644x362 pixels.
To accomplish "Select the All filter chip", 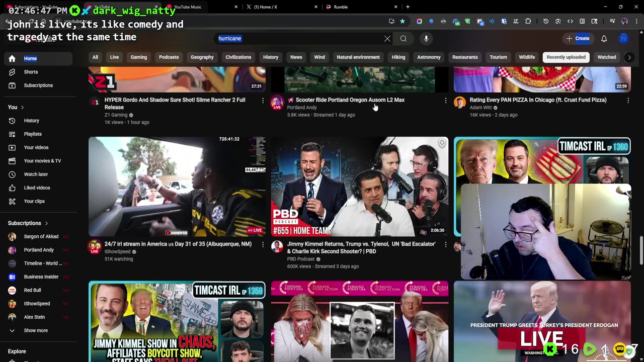I will coord(95,57).
